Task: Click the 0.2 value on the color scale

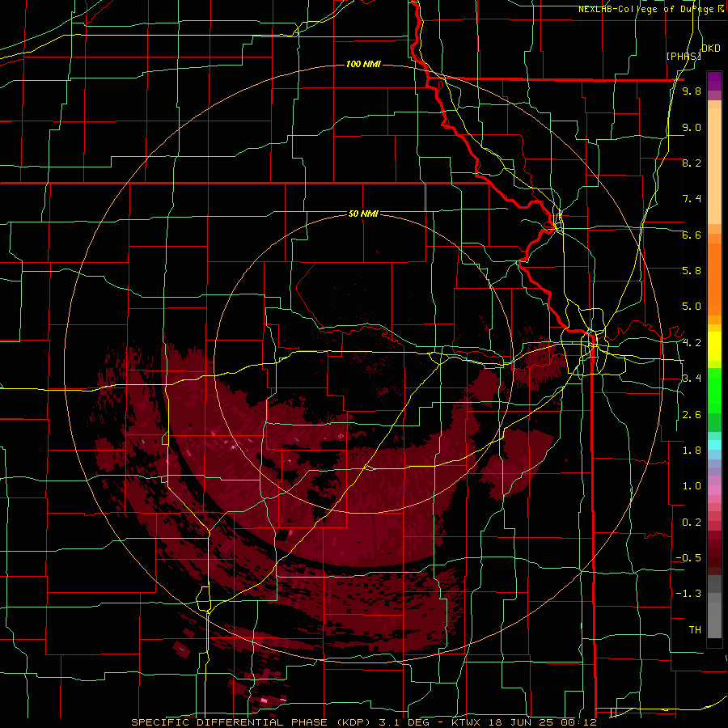Action: 692,523
